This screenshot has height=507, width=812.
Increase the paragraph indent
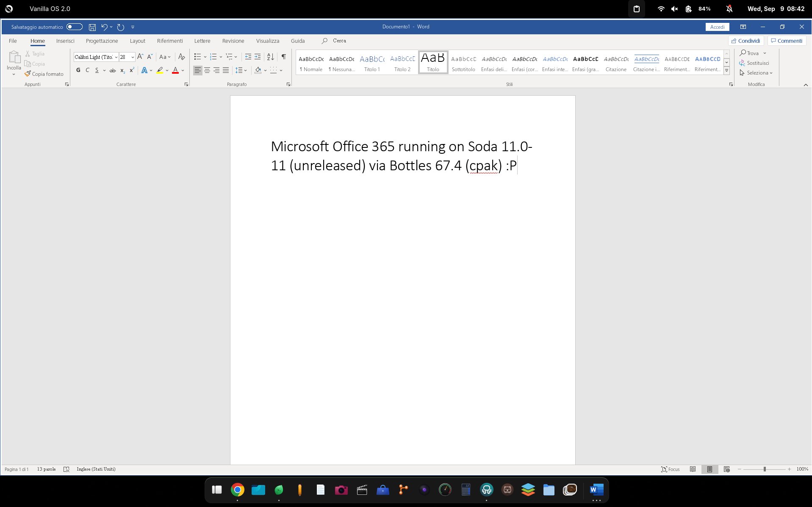[258, 57]
